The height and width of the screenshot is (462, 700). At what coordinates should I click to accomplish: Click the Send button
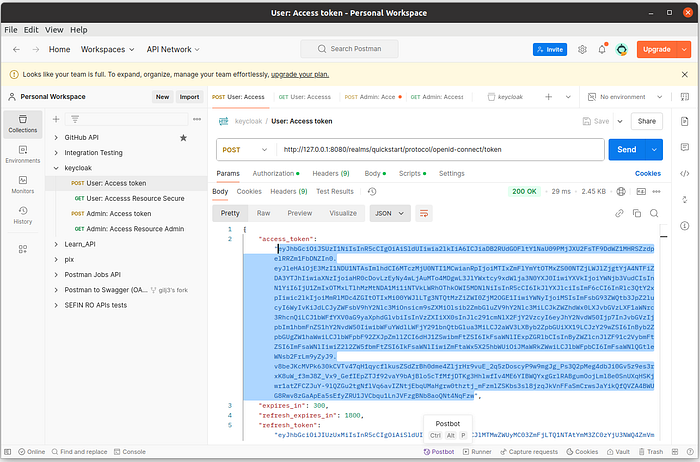pos(627,150)
